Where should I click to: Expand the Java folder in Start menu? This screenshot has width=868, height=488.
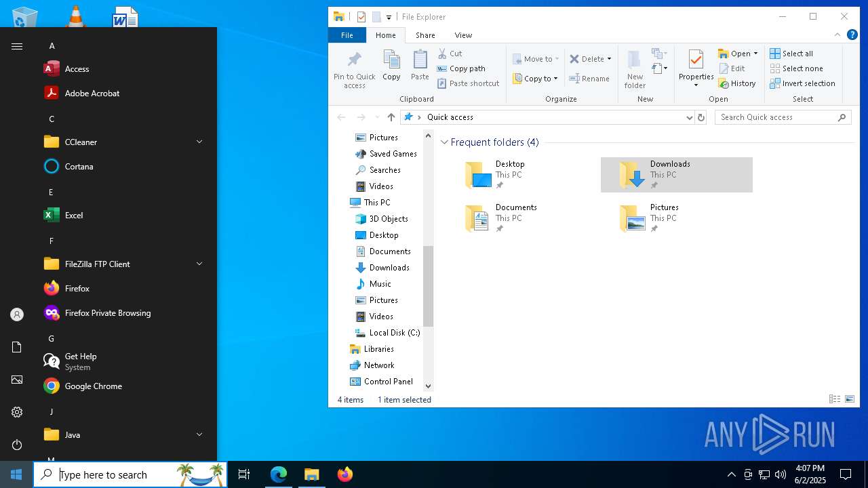pyautogui.click(x=125, y=435)
